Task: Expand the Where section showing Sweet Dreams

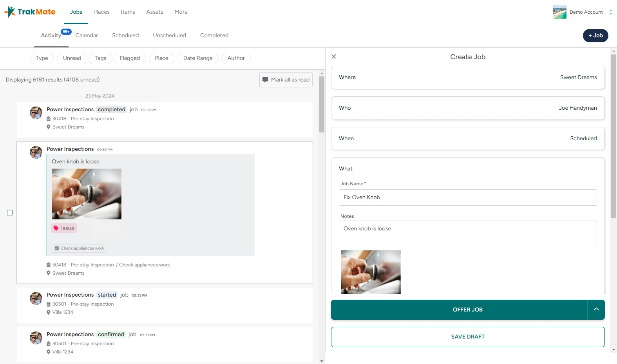Action: (467, 78)
